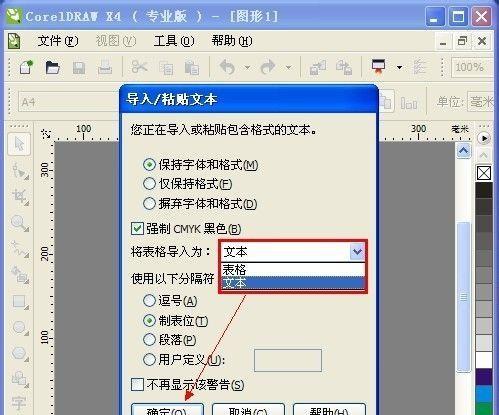499x415 pixels.
Task: Click the 帮助(H) dialog button
Action: (x=329, y=410)
